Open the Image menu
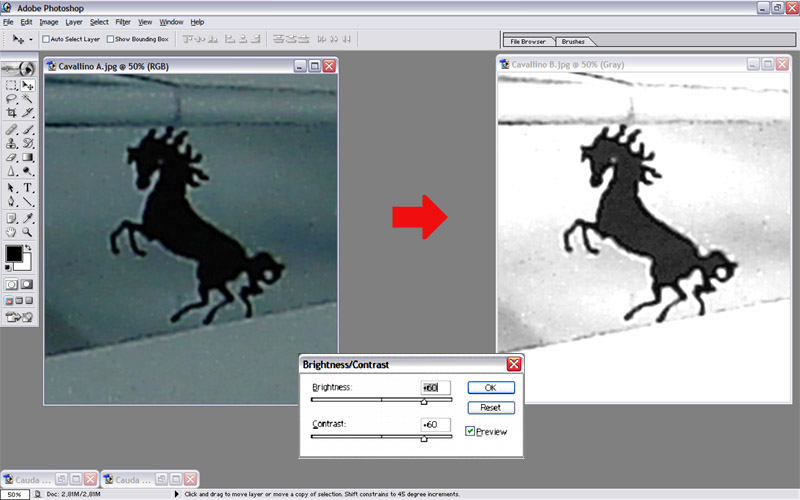The height and width of the screenshot is (500, 800). pyautogui.click(x=49, y=22)
